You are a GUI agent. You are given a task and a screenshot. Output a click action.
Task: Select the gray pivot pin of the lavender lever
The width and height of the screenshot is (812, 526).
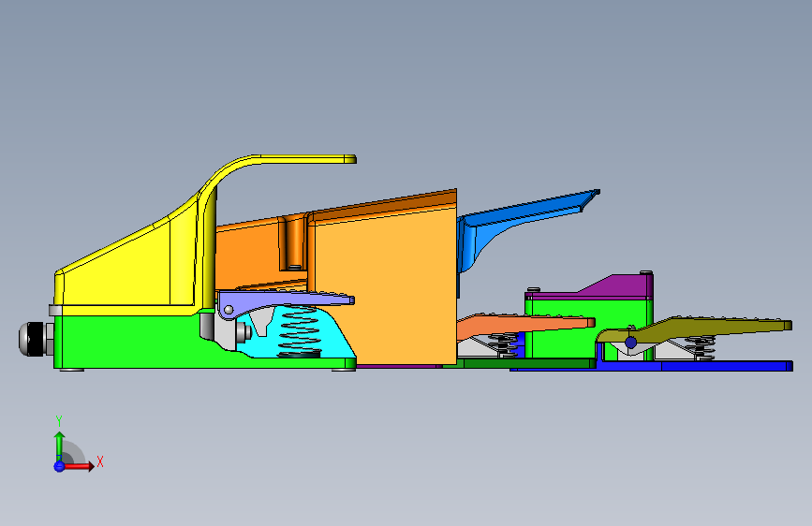point(229,310)
